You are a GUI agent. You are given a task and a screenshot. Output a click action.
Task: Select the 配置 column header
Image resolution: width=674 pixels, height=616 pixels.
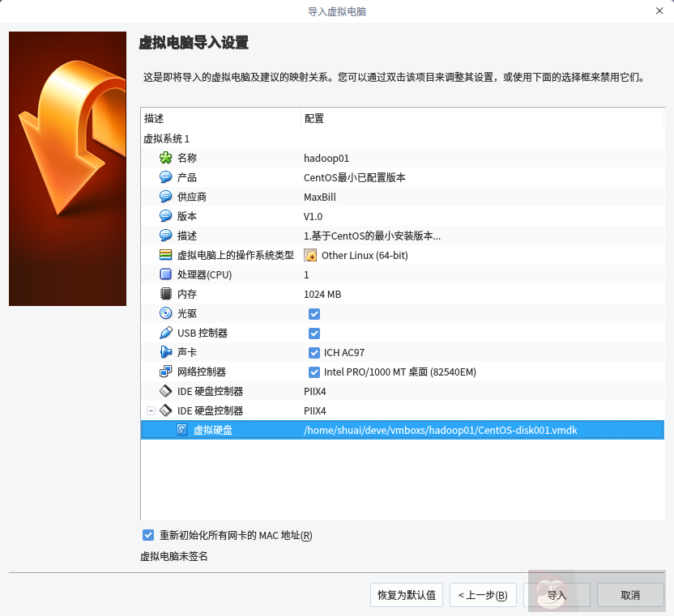(314, 118)
